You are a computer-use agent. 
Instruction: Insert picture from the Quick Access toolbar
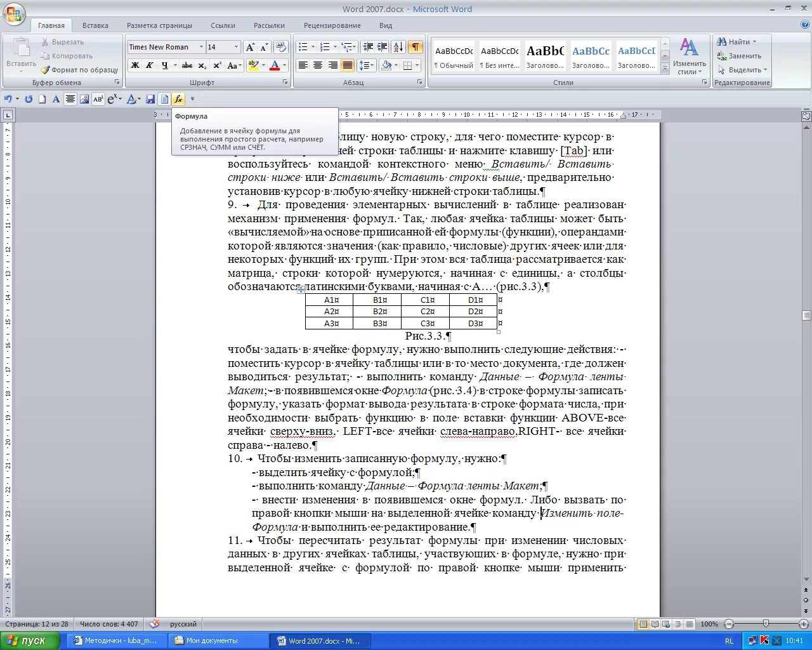click(x=84, y=99)
